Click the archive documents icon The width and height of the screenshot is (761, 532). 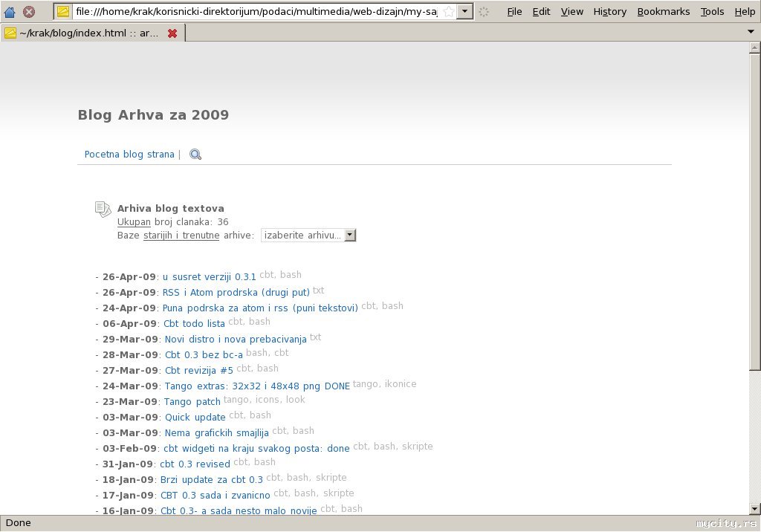(103, 210)
